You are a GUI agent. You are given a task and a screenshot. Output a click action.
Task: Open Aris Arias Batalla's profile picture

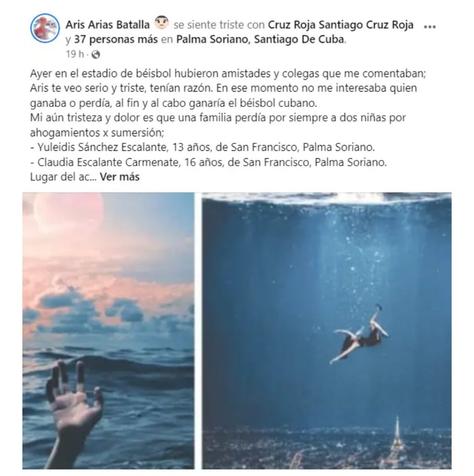click(x=45, y=28)
